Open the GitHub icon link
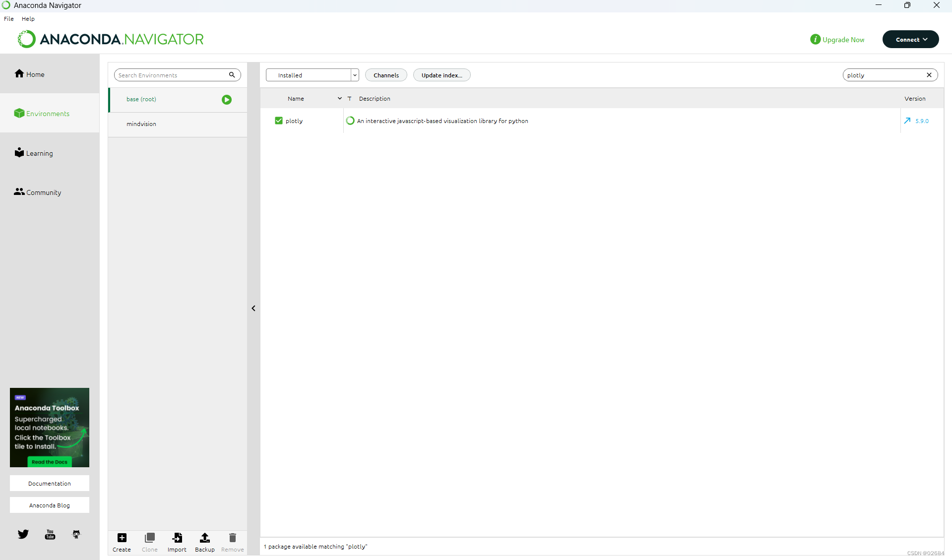This screenshot has width=952, height=560. coord(76,534)
